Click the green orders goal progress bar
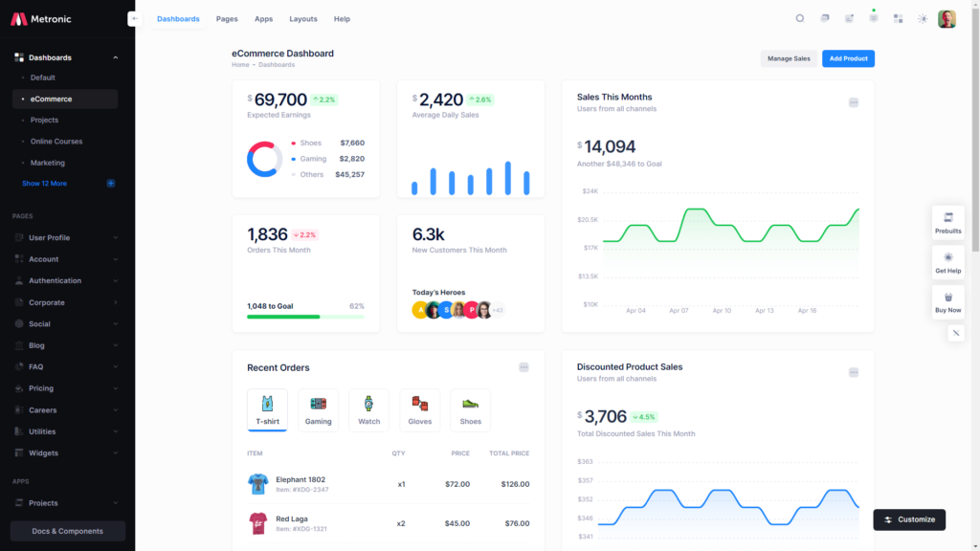The image size is (980, 551). tap(284, 317)
